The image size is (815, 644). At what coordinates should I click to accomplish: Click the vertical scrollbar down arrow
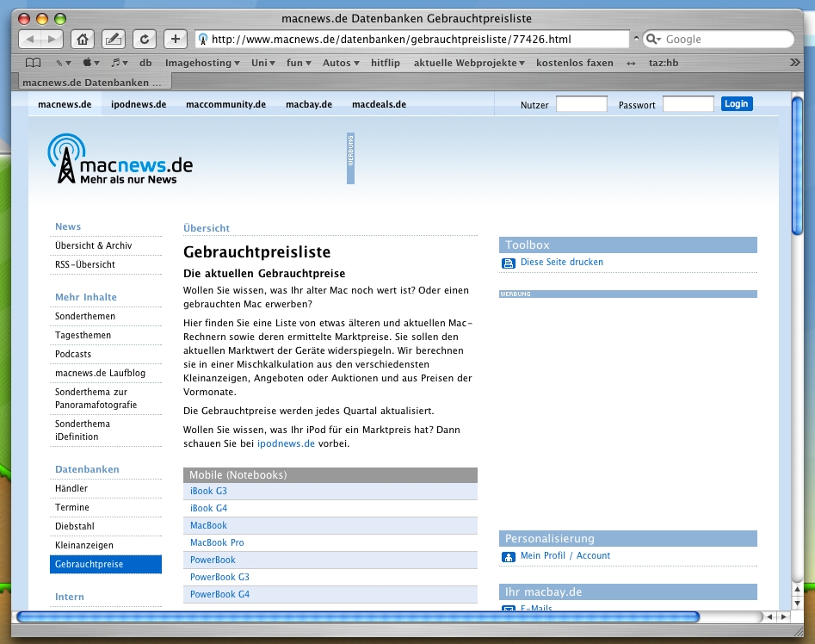coord(797,603)
